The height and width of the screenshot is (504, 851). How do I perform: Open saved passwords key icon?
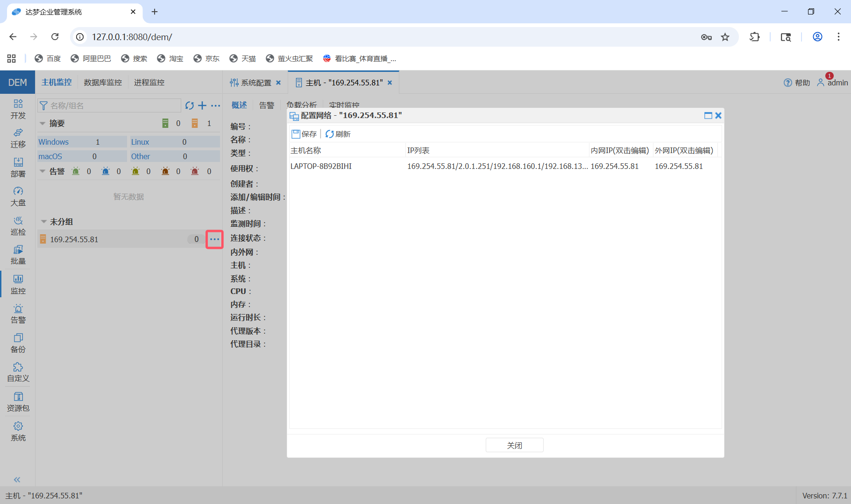coord(706,37)
